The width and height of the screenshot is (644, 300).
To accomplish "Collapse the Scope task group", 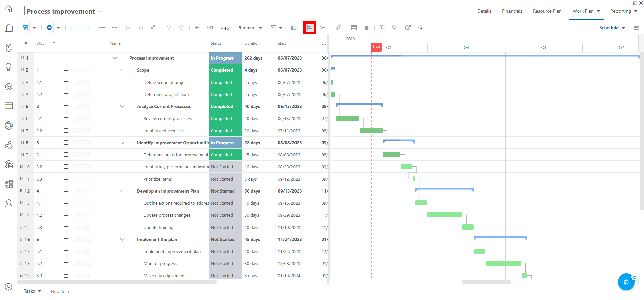I will [x=122, y=70].
